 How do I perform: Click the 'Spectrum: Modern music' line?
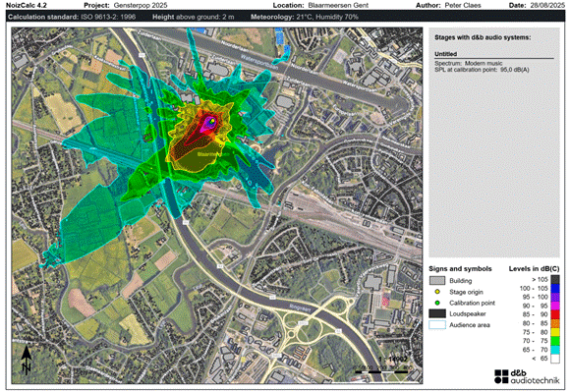click(469, 63)
